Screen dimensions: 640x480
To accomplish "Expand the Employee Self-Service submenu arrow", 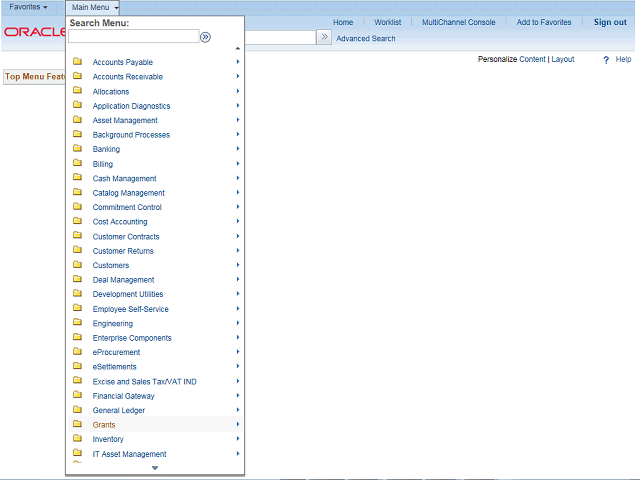I will click(238, 309).
